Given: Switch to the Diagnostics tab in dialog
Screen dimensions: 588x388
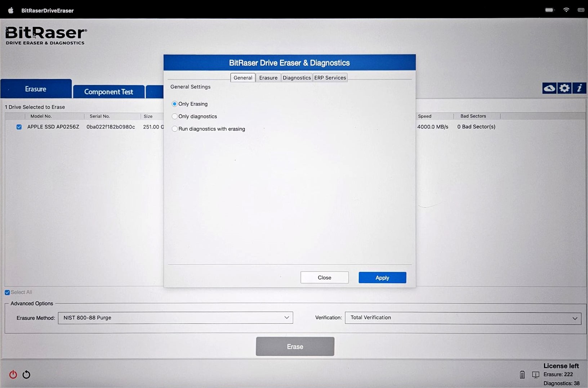Looking at the screenshot, I should (x=297, y=78).
